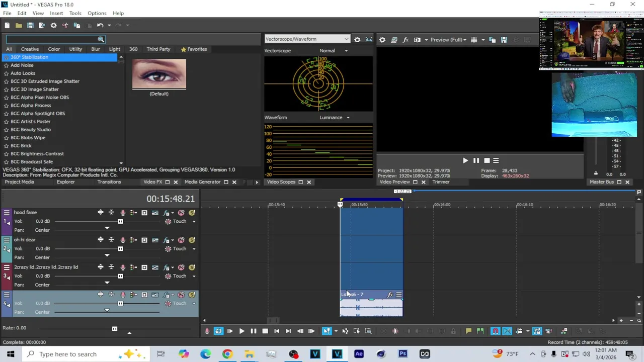This screenshot has width=644, height=362.
Task: Click Go to Start in transport bar
Action: (277, 331)
